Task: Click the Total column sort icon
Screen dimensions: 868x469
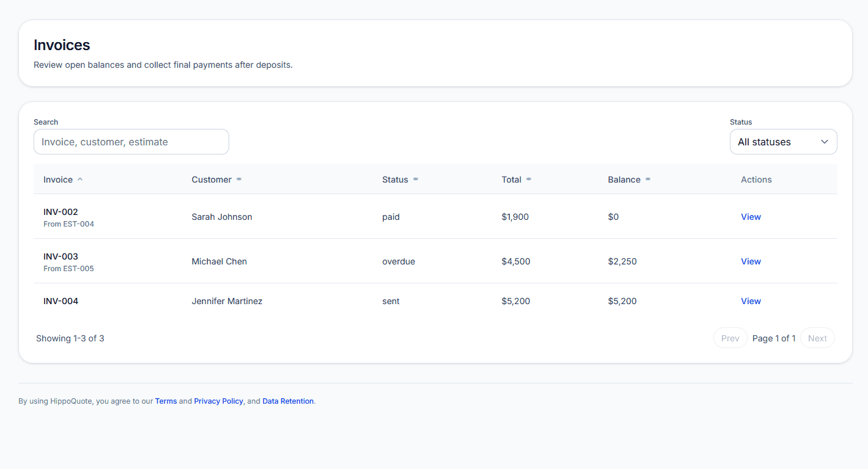Action: click(x=529, y=180)
